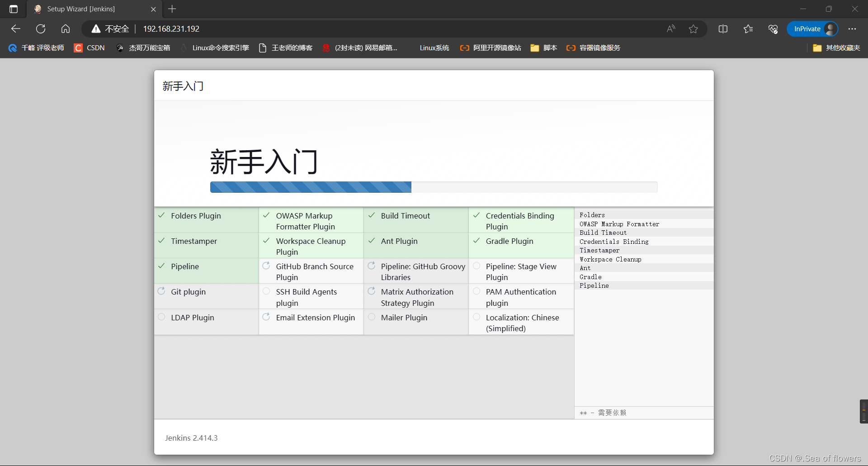Viewport: 868px width, 466px height.
Task: Click Localization: Chinese (Simplified) pending circle
Action: tap(476, 317)
